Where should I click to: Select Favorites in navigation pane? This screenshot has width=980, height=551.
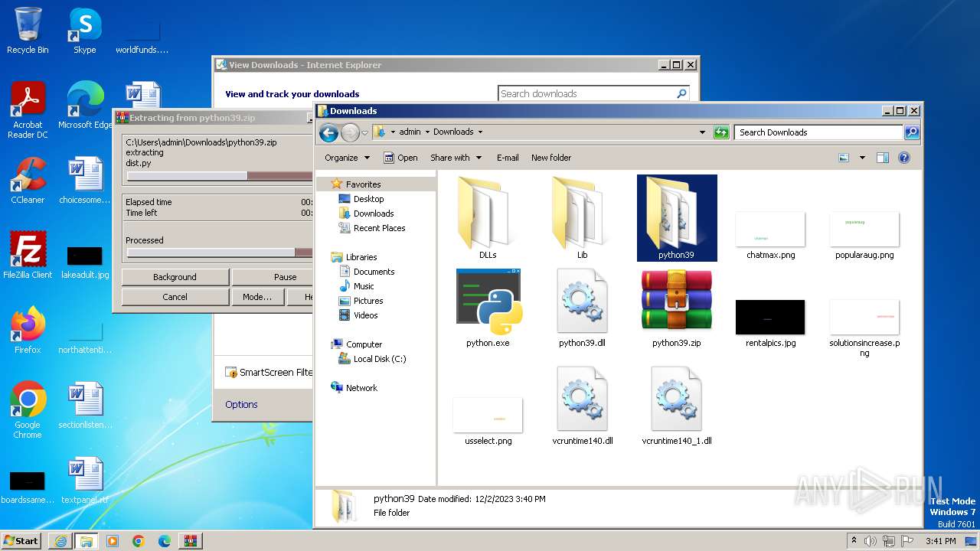point(363,184)
